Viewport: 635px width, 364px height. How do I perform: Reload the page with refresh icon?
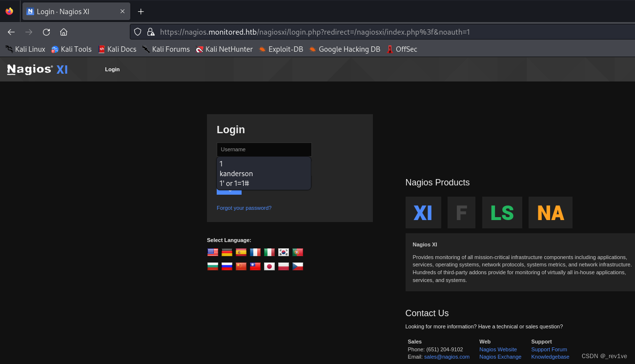pos(46,32)
